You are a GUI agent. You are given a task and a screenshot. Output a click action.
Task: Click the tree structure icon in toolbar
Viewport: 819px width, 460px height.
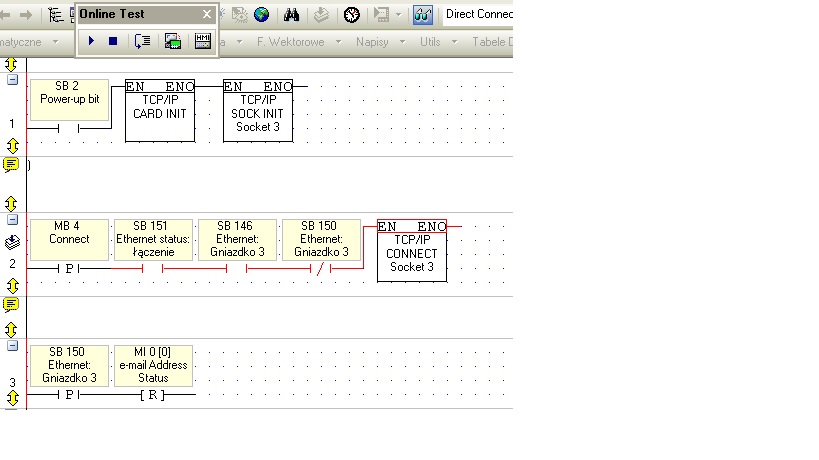55,15
